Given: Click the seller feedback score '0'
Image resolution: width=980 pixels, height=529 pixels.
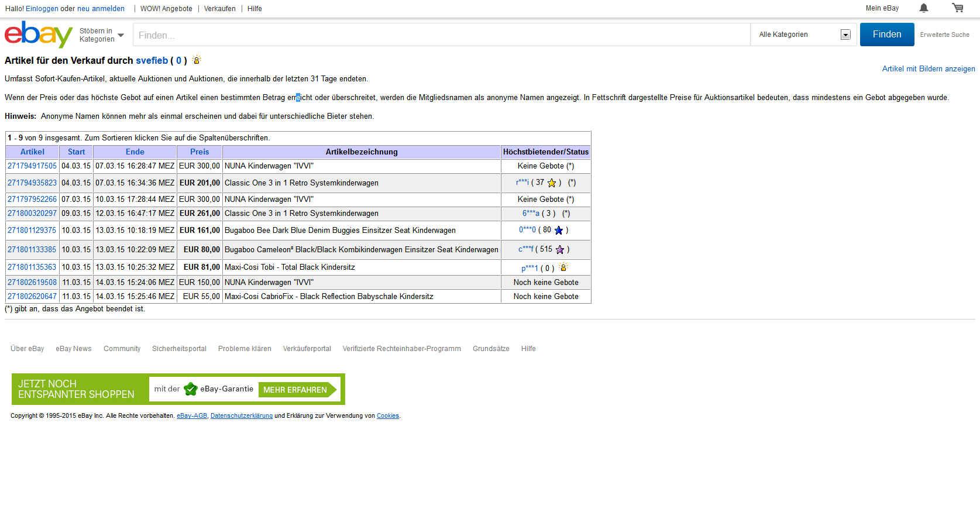Looking at the screenshot, I should (x=178, y=61).
